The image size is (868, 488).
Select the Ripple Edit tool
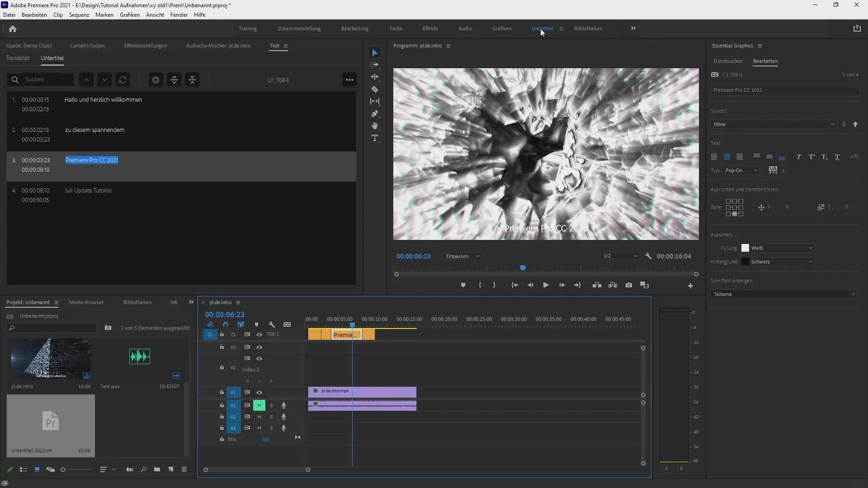pos(375,77)
